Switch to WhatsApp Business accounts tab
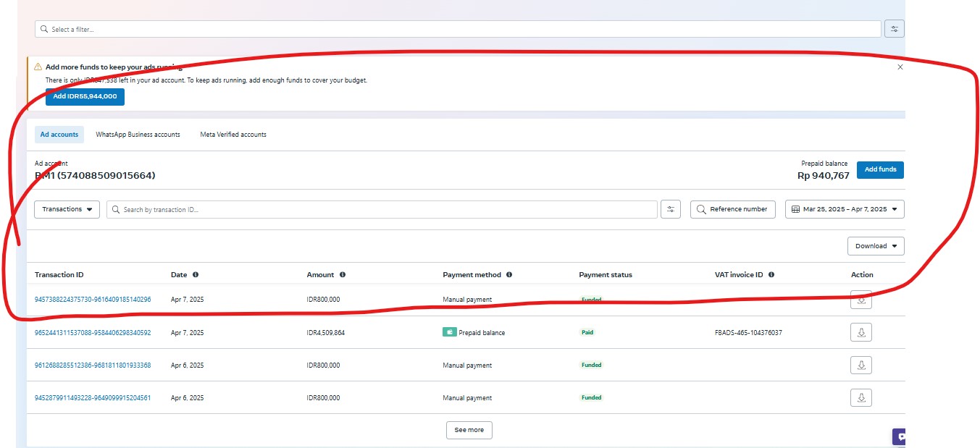Screen dimensions: 980x448 pyautogui.click(x=138, y=135)
